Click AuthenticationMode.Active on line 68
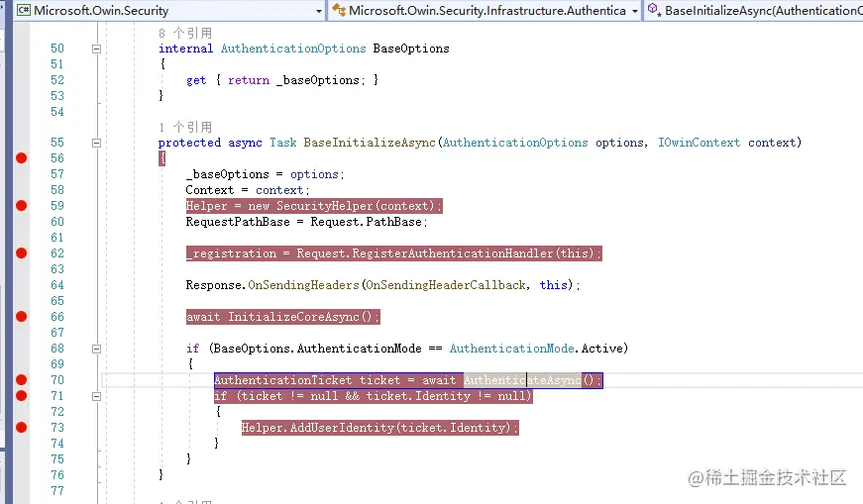This screenshot has height=504, width=863. tap(538, 349)
